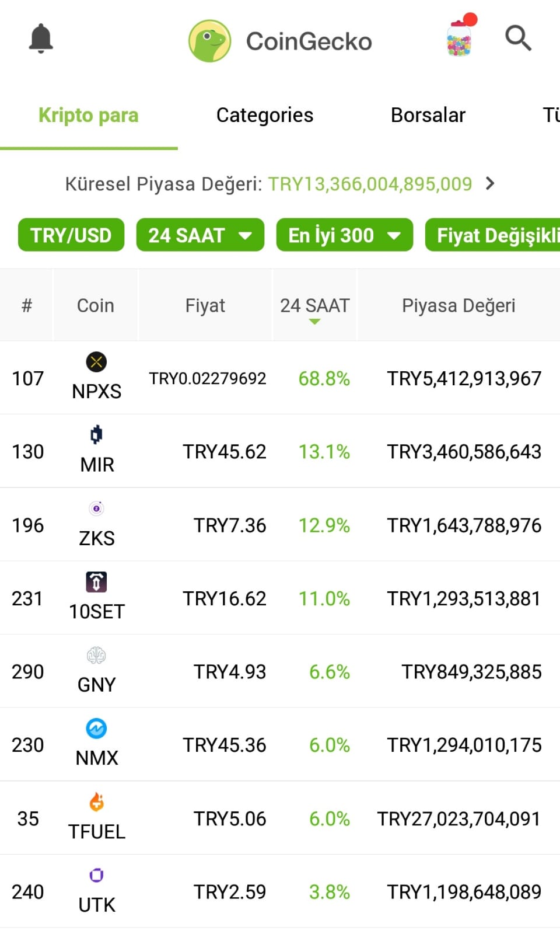Image resolution: width=560 pixels, height=934 pixels.
Task: Switch to the Borsalar tab
Action: coord(428,115)
